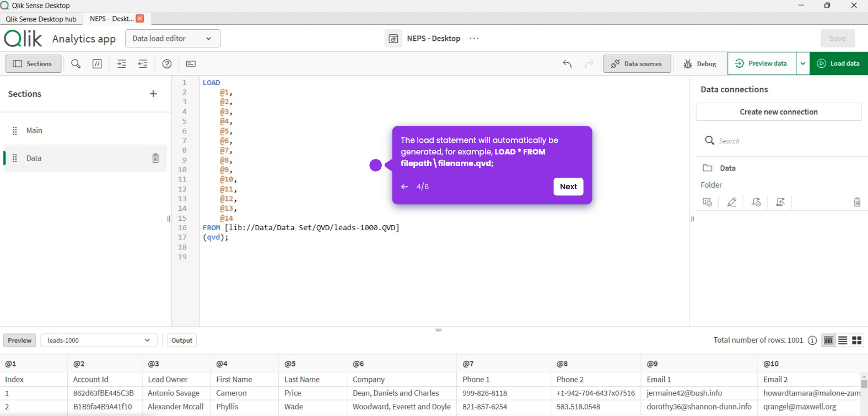Switch to Qlik Sense Desktop hub tab
Screen dimensions: 868x416
[41, 19]
